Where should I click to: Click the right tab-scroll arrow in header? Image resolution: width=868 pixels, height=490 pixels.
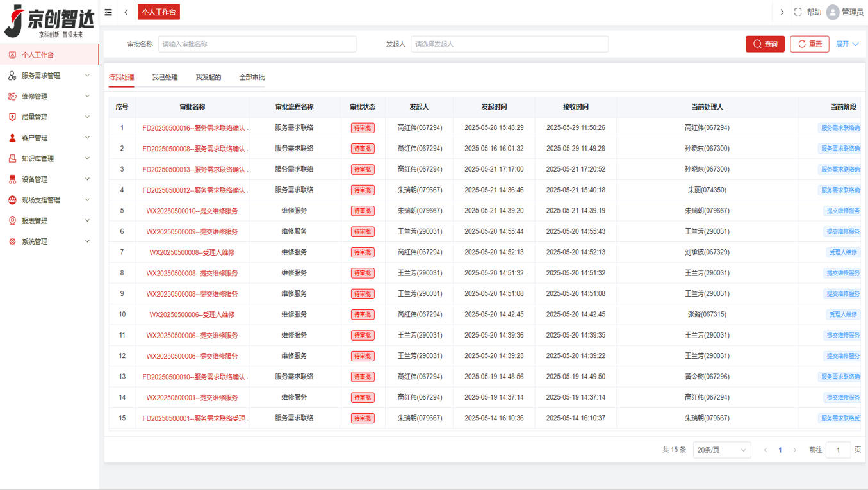click(782, 12)
